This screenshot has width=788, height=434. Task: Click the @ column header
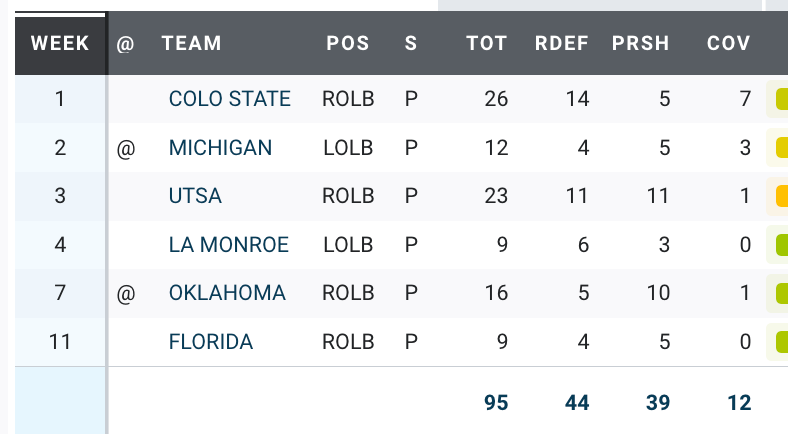125,44
